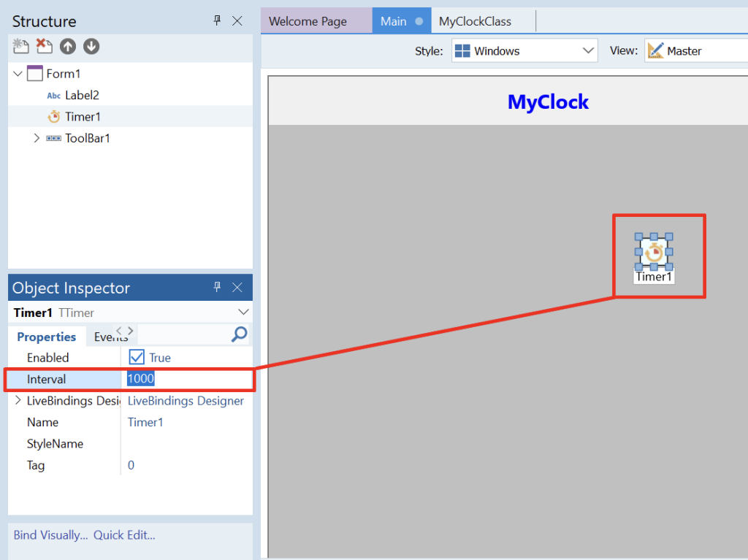
Task: Click the LiveBindings Designer value
Action: 186,401
